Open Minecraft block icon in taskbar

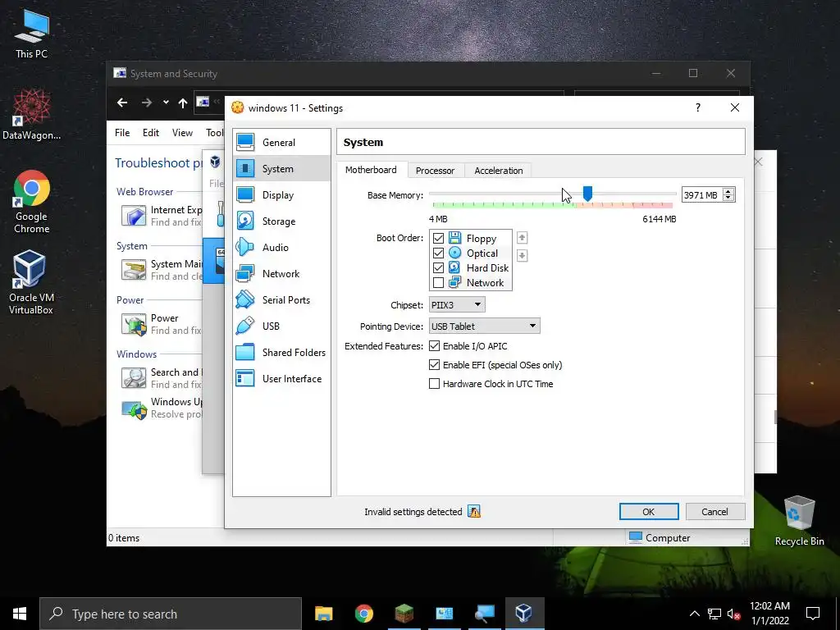[404, 614]
